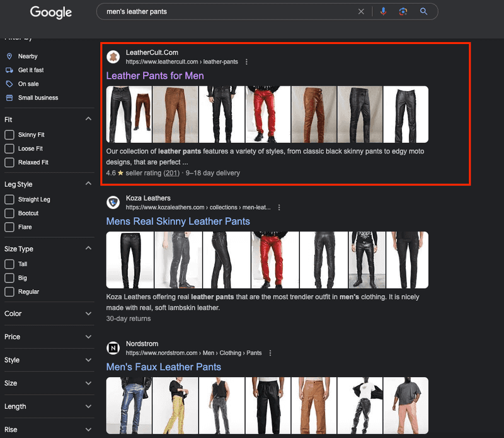This screenshot has width=504, height=438.
Task: Open Mens Real Skinny Leather Pants link
Action: pyautogui.click(x=178, y=222)
